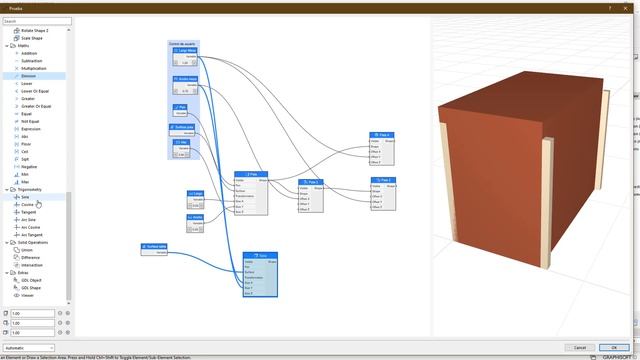Viewport: 640px width, 360px height.
Task: Choose the Greater comparison node
Action: point(28,99)
